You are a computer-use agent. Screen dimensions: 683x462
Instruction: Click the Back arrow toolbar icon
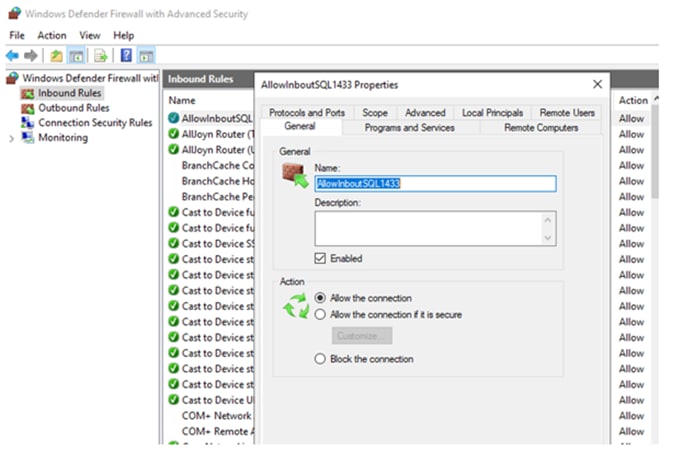12,56
